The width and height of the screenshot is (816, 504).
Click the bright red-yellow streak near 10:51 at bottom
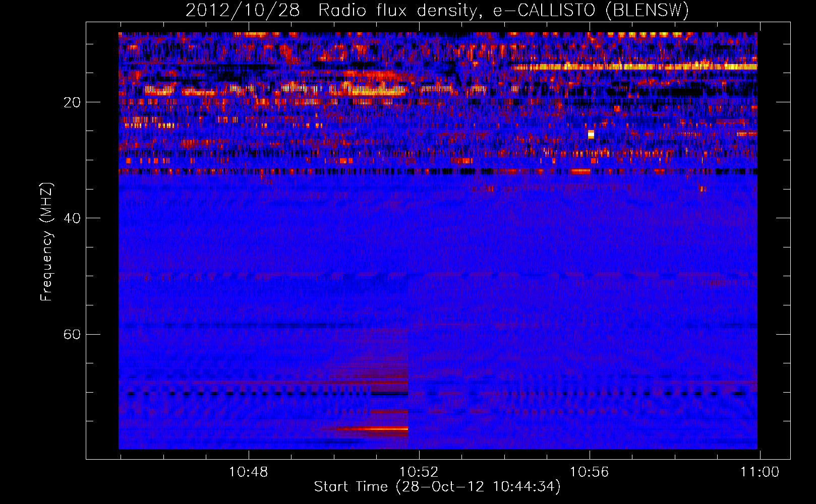373,429
